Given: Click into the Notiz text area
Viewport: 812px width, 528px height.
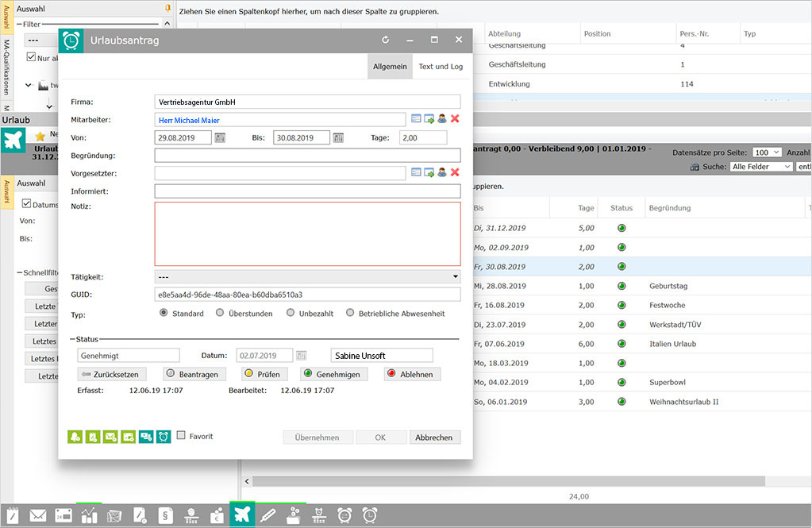Looking at the screenshot, I should [x=308, y=233].
